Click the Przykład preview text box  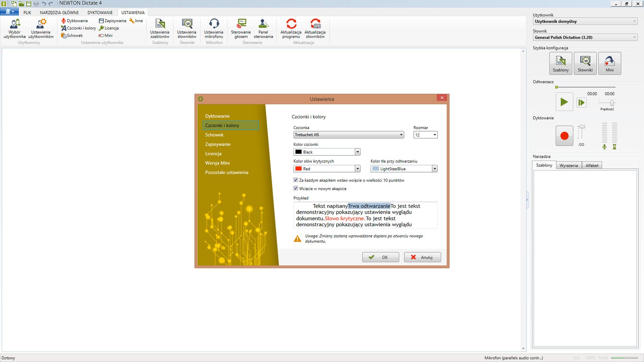click(365, 215)
